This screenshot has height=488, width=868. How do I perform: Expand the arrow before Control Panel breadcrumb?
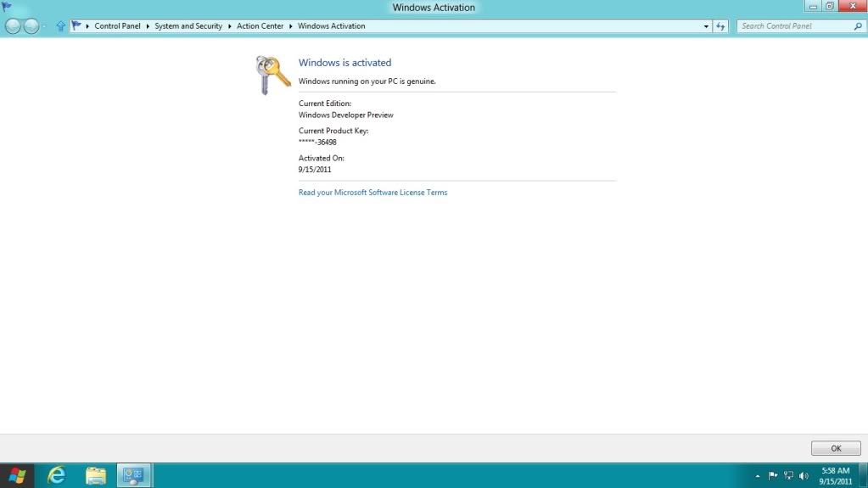coord(87,26)
